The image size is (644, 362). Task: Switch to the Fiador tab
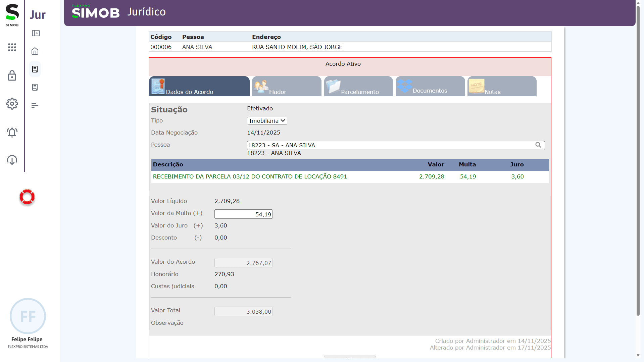pyautogui.click(x=287, y=87)
